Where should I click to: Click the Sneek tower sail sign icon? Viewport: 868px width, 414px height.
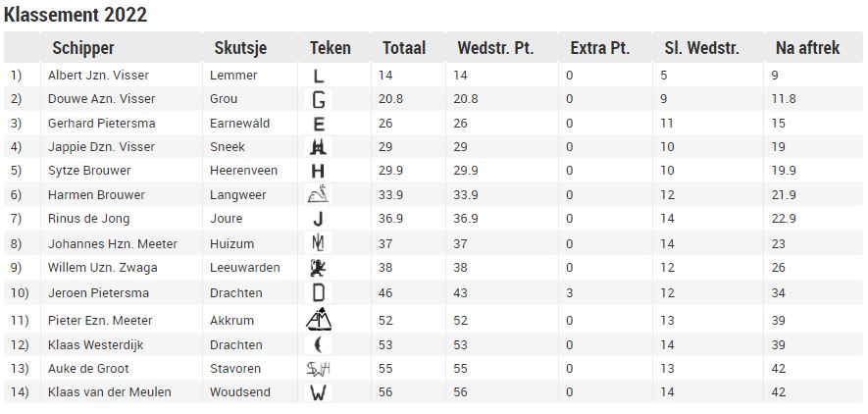click(x=319, y=147)
